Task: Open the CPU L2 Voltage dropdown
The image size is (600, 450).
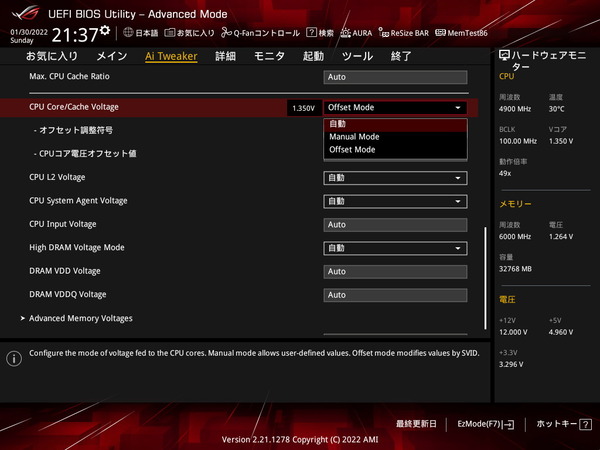Action: (x=396, y=178)
